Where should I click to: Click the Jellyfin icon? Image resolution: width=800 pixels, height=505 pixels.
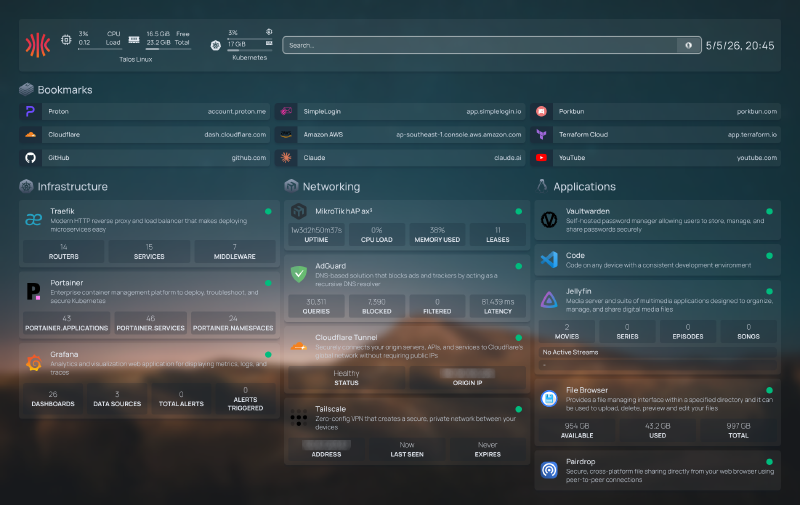[x=549, y=300]
